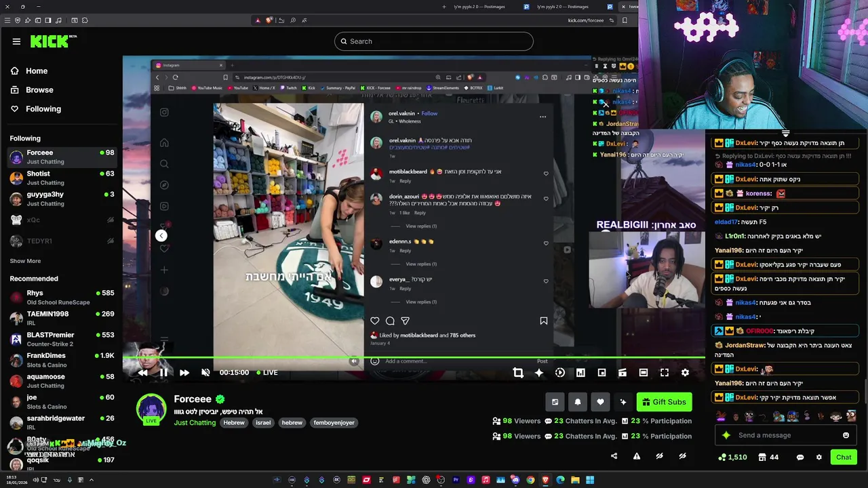This screenshot has width=868, height=488.
Task: Expand Following list with Show More
Action: 25,261
